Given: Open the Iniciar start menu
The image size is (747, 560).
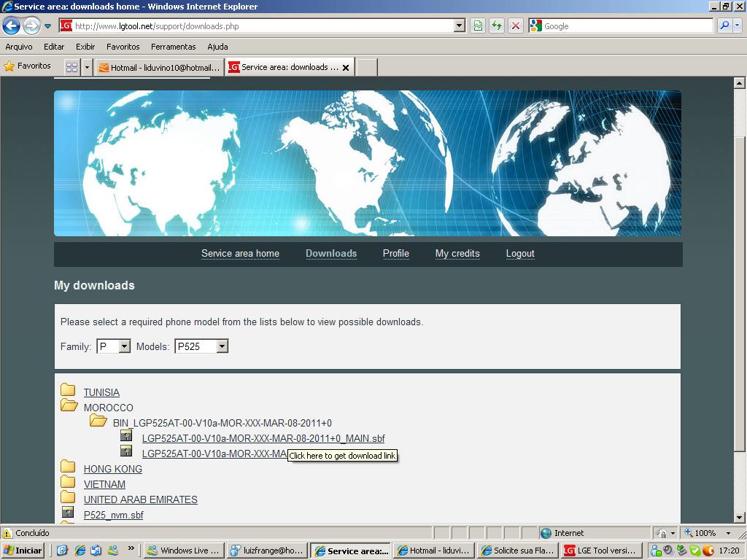Looking at the screenshot, I should tap(23, 551).
